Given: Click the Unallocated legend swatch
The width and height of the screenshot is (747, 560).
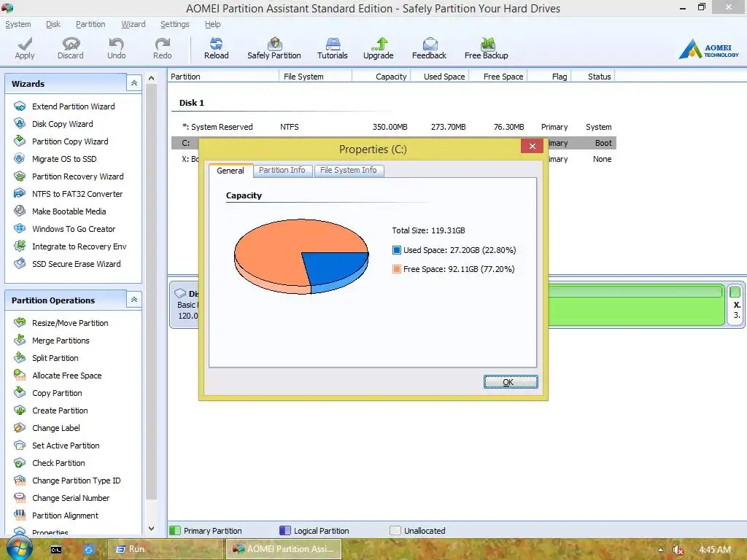Looking at the screenshot, I should [395, 531].
